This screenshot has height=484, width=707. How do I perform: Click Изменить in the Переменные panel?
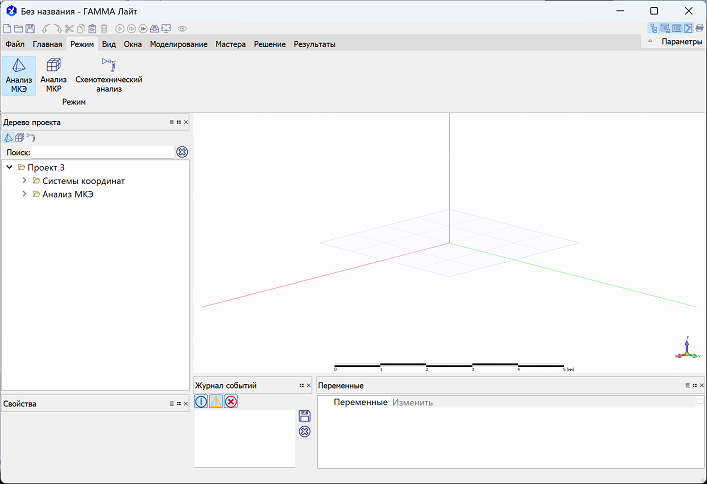click(x=413, y=402)
